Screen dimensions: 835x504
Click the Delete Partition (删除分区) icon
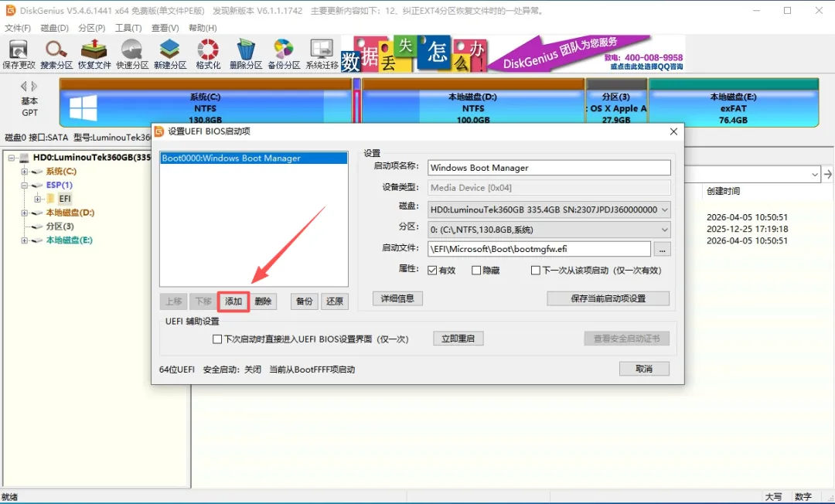pyautogui.click(x=246, y=54)
